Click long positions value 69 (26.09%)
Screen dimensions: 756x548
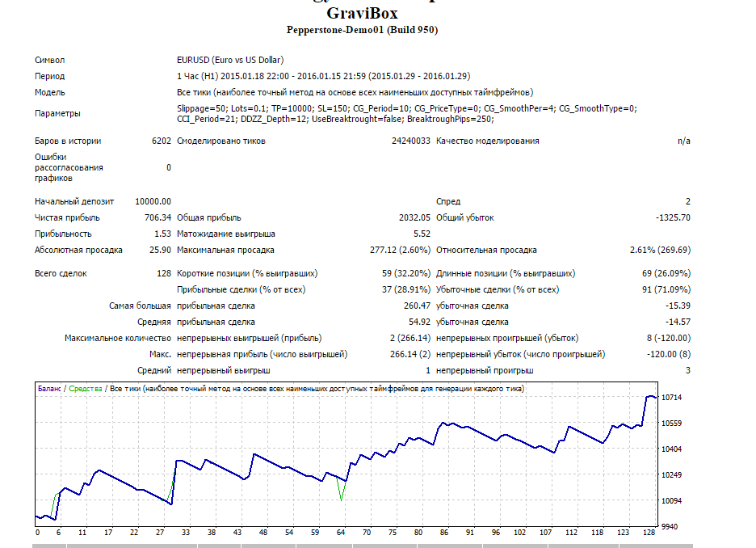(666, 273)
